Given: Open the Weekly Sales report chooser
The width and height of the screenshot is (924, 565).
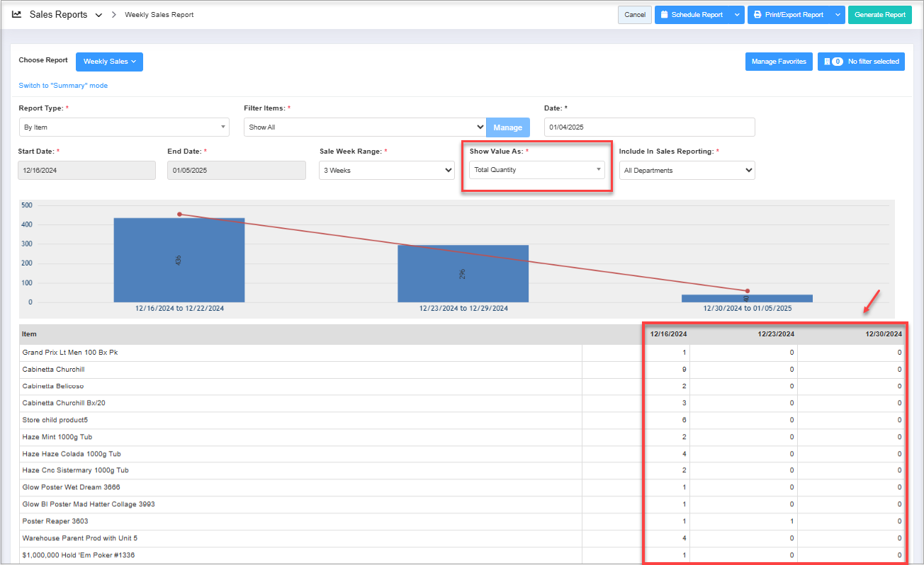Looking at the screenshot, I should pos(109,62).
